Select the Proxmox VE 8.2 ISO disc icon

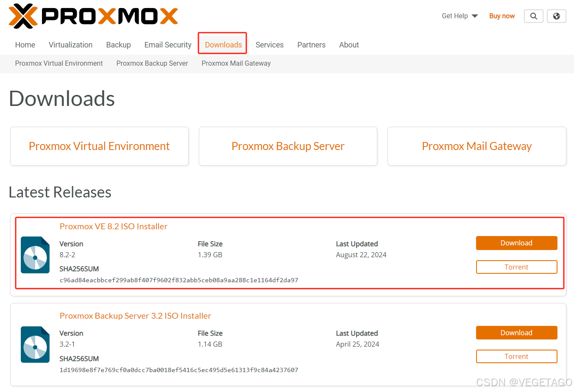tap(35, 255)
